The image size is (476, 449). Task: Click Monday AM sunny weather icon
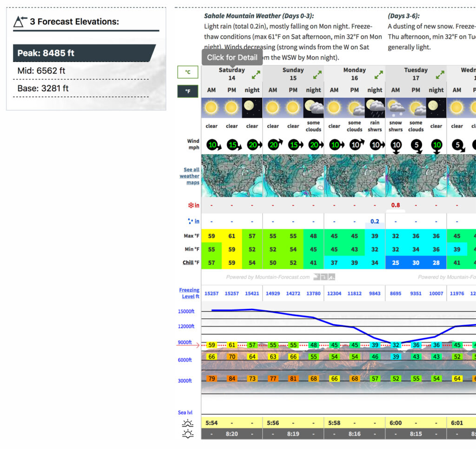coord(334,107)
